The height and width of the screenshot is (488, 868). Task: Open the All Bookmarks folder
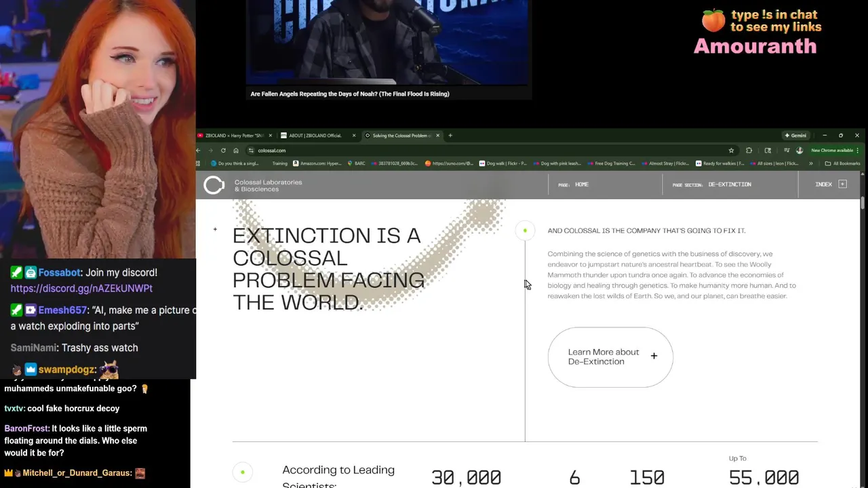842,163
